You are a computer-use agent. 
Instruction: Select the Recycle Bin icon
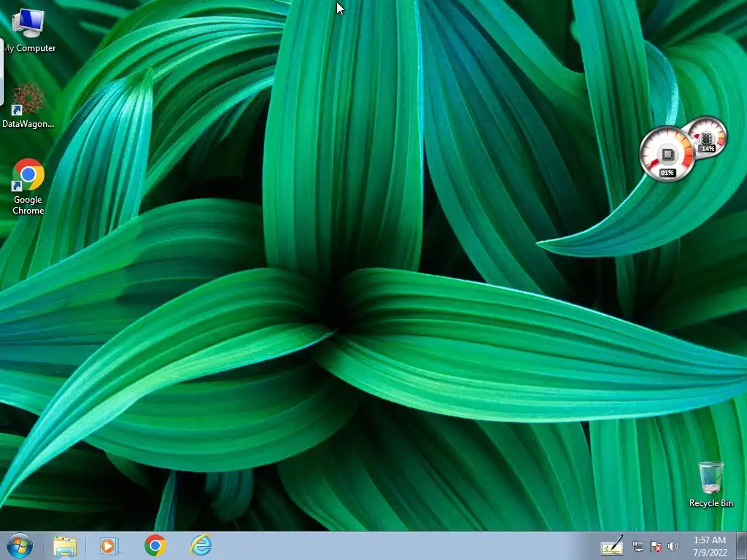(x=711, y=484)
